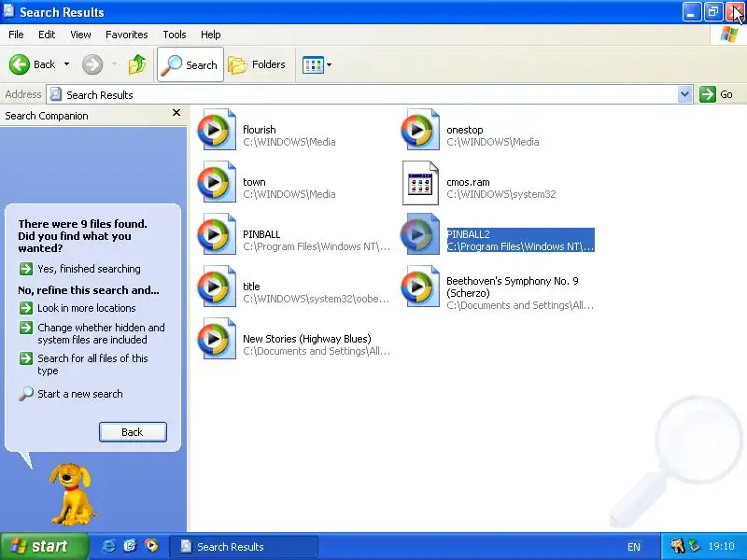Image resolution: width=747 pixels, height=560 pixels.
Task: Choose Look in more locations
Action: (87, 308)
